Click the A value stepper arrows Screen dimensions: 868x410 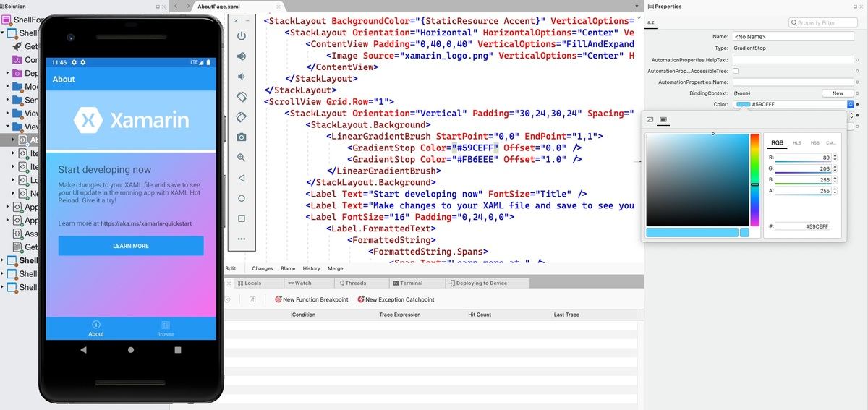pos(835,191)
